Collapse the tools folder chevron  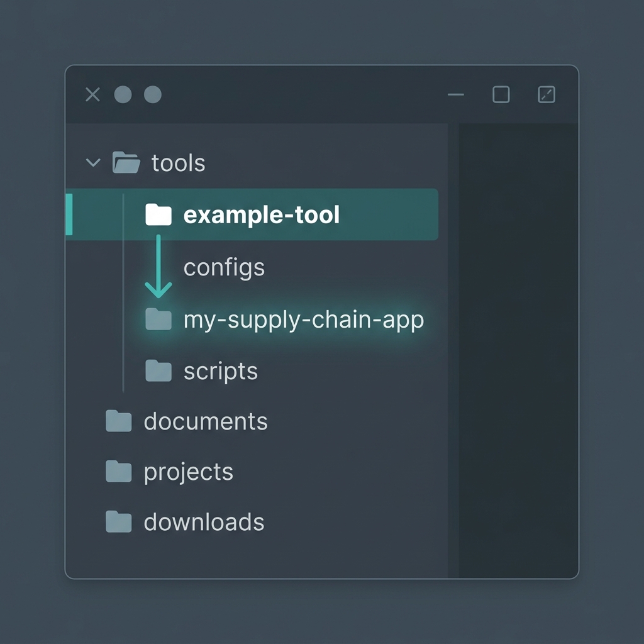click(93, 162)
